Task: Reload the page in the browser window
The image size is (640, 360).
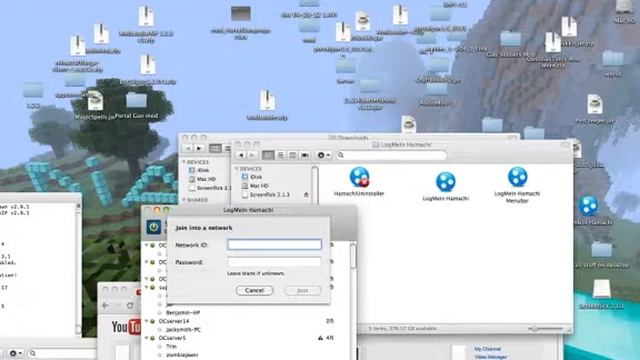Action: point(130,305)
